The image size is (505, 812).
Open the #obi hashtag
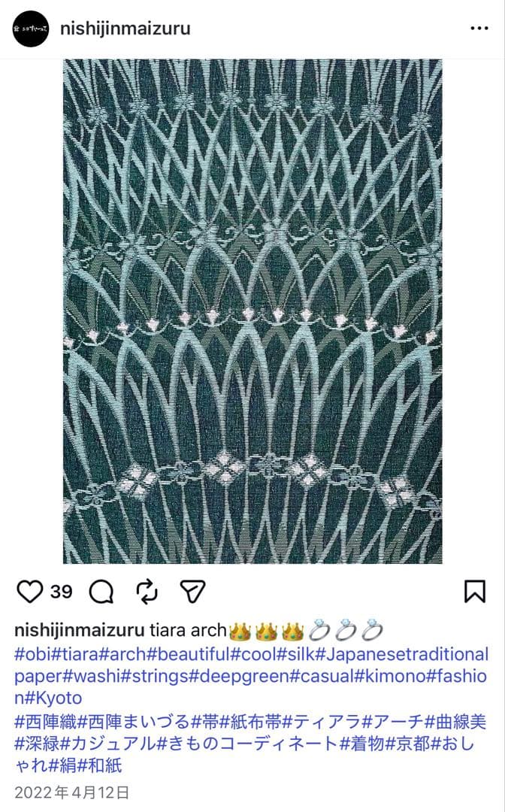tap(32, 654)
